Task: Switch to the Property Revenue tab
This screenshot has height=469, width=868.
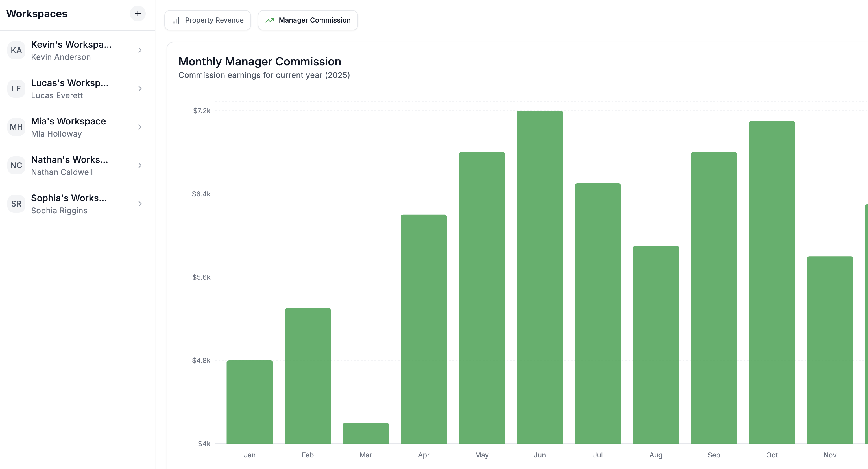Action: 208,20
